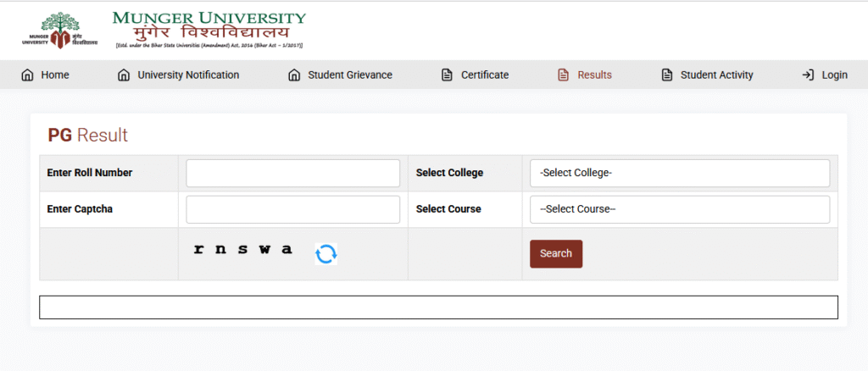Focus the Enter Roll Number field
Viewport: 868px width, 371px height.
pos(292,173)
